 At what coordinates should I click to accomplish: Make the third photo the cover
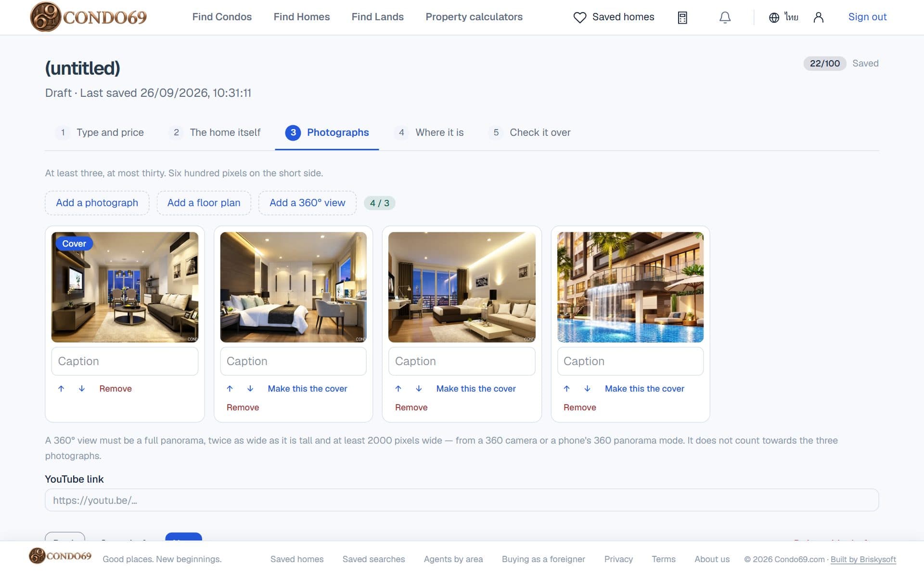click(476, 389)
